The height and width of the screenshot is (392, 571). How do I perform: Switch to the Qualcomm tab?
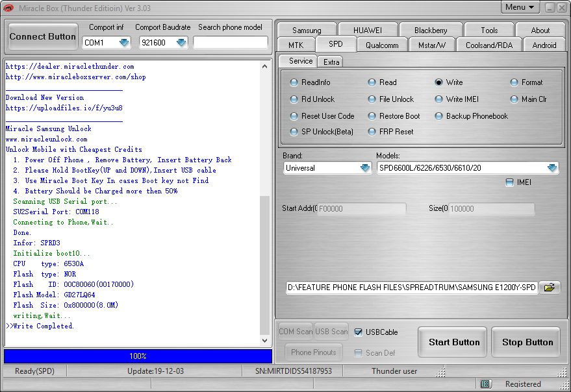click(x=381, y=45)
